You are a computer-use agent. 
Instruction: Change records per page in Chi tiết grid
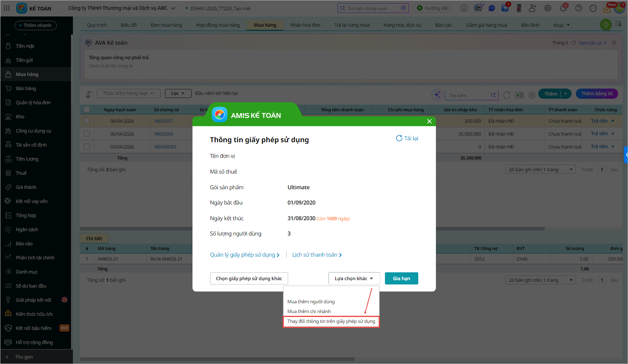(541, 280)
